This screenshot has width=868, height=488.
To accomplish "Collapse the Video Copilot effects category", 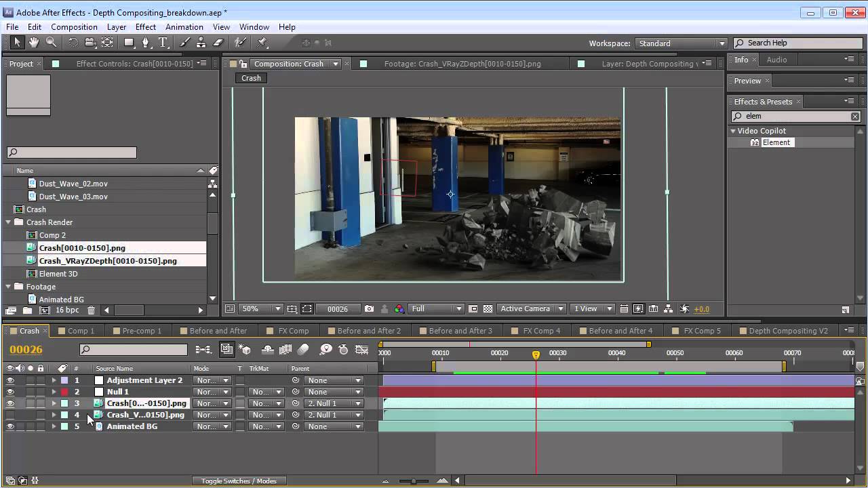I will [733, 131].
